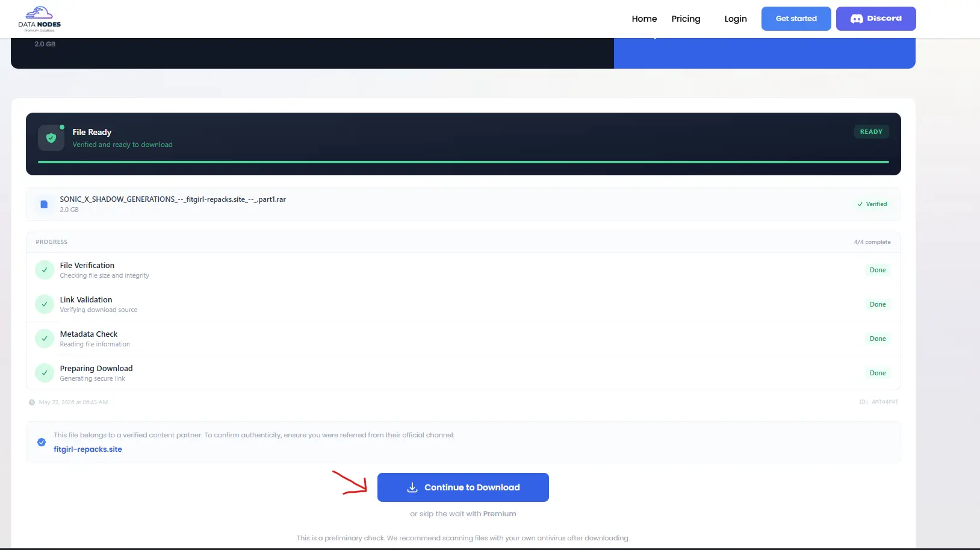The width and height of the screenshot is (980, 550).
Task: Open the fitgirl-repacks.site link
Action: pos(88,449)
